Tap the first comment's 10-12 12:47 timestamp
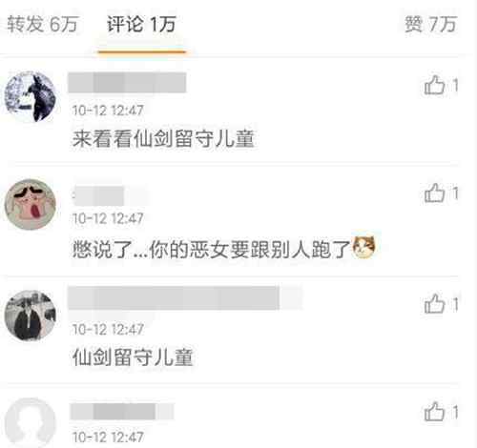 tap(108, 111)
